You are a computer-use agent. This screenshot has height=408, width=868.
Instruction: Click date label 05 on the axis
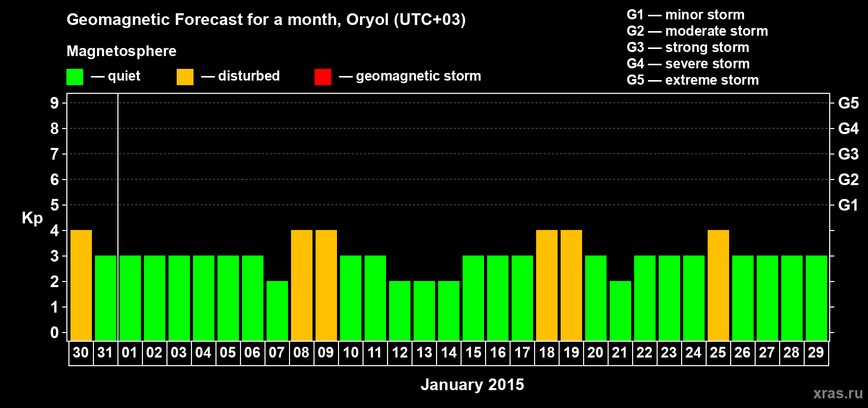click(x=228, y=352)
